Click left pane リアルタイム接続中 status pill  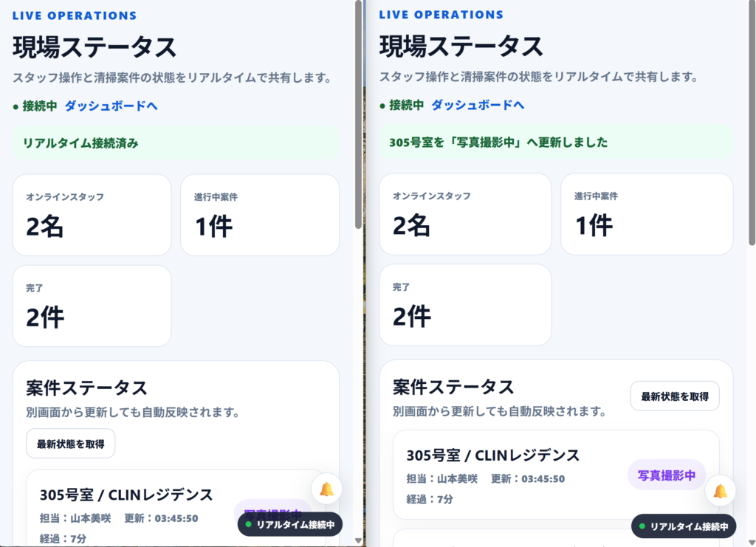[x=289, y=524]
